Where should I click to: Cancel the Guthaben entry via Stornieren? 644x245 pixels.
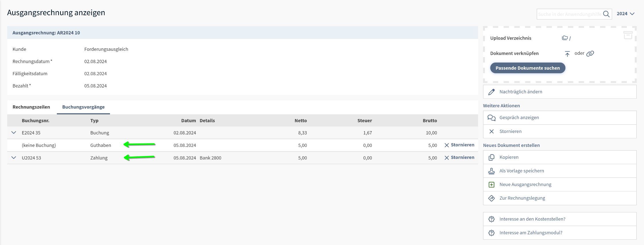[459, 145]
